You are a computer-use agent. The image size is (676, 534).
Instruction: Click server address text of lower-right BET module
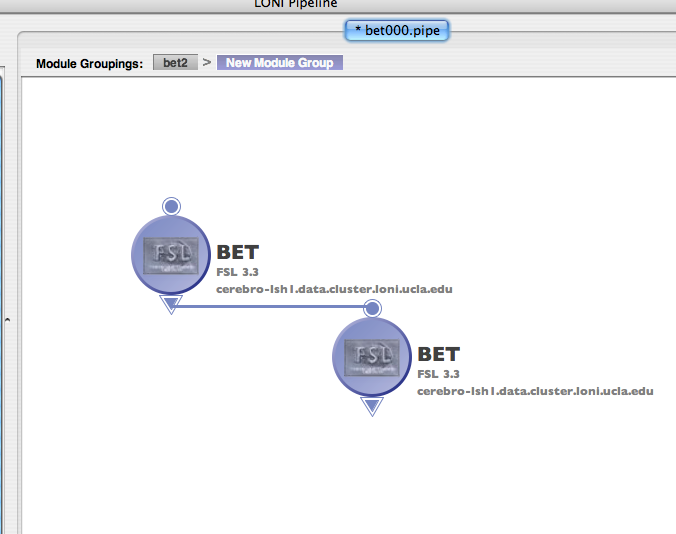(535, 391)
